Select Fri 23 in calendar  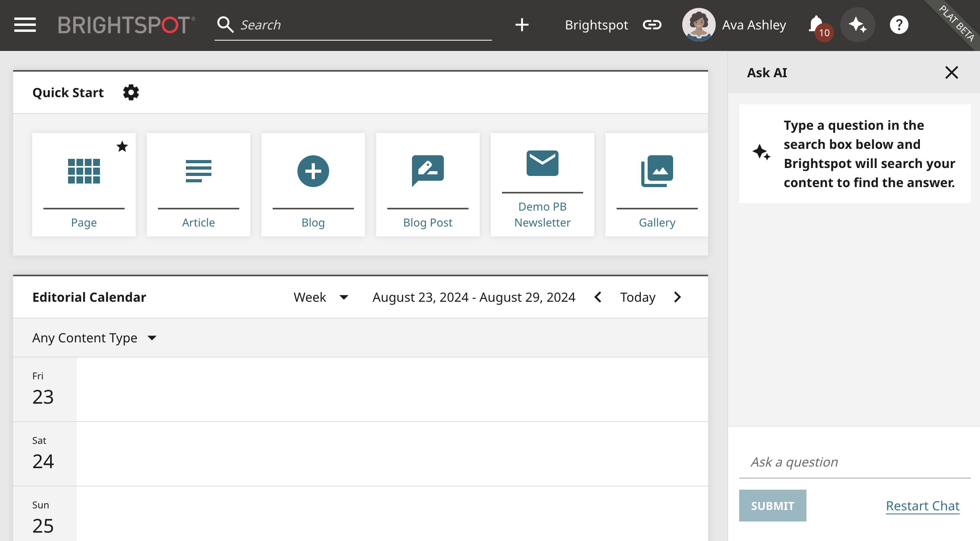coord(45,389)
